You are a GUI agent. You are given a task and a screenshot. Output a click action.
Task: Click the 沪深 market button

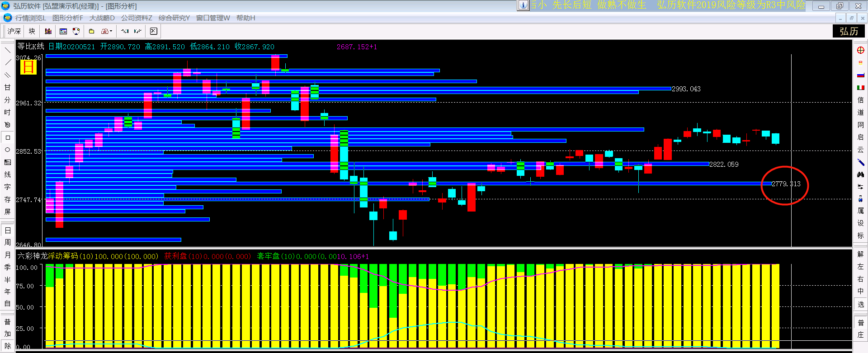click(x=14, y=31)
